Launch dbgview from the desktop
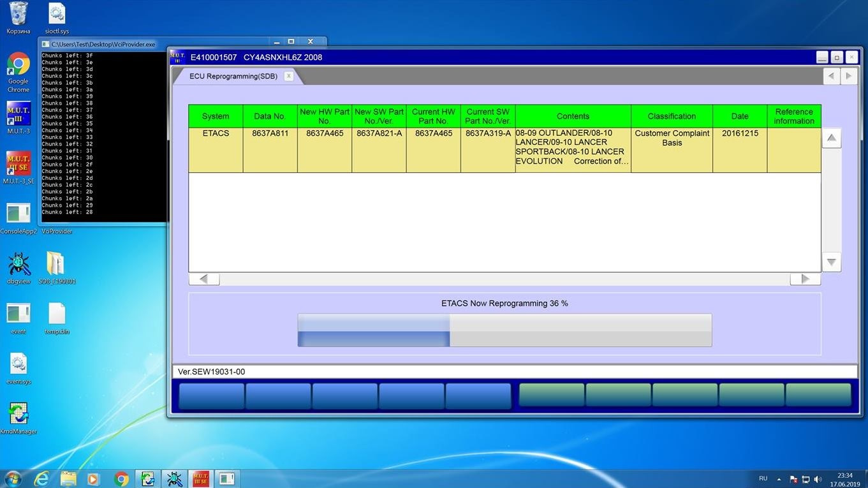The width and height of the screenshot is (868, 488). pos(18,268)
